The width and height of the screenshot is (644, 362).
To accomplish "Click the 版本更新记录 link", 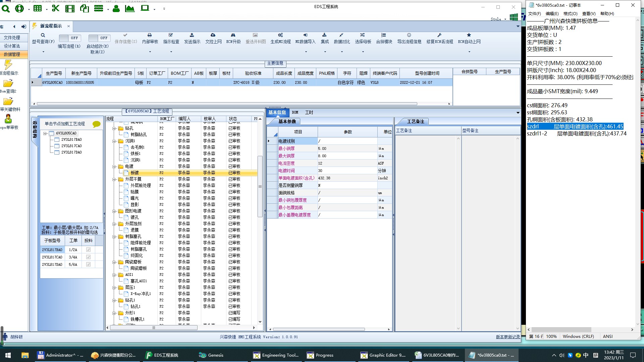I will pos(508,337).
